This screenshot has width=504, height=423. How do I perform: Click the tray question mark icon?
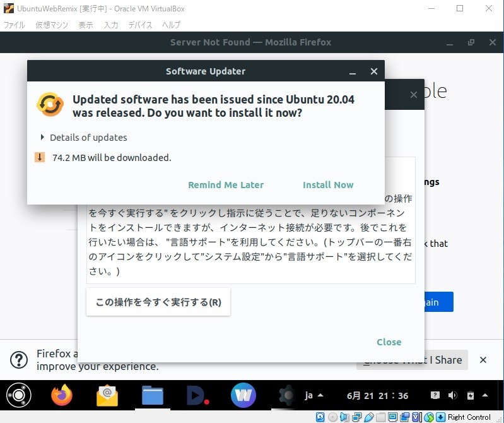435,395
